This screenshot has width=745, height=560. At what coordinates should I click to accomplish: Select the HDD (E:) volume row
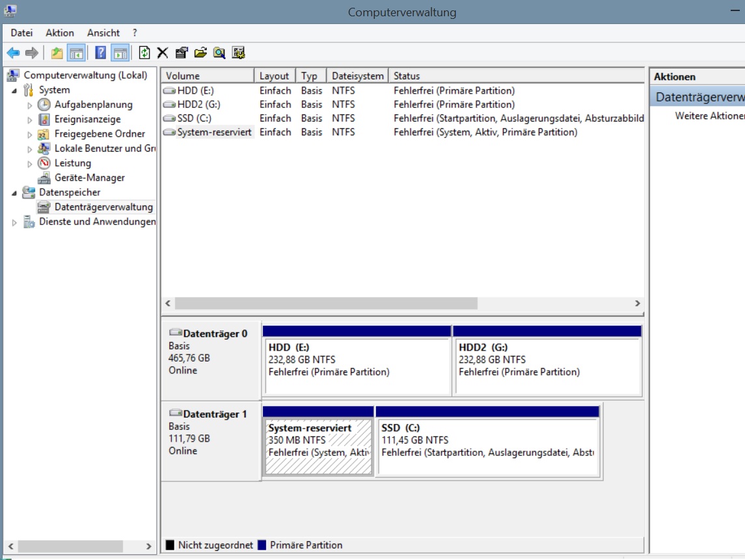(x=403, y=90)
